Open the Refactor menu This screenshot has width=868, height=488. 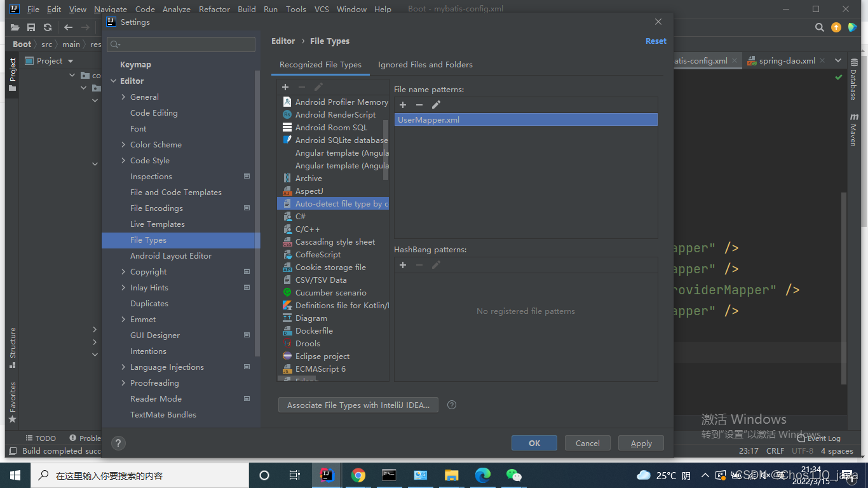tap(214, 9)
